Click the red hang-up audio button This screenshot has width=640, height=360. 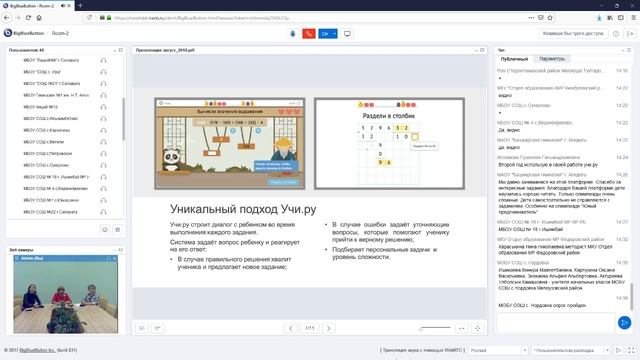[309, 33]
